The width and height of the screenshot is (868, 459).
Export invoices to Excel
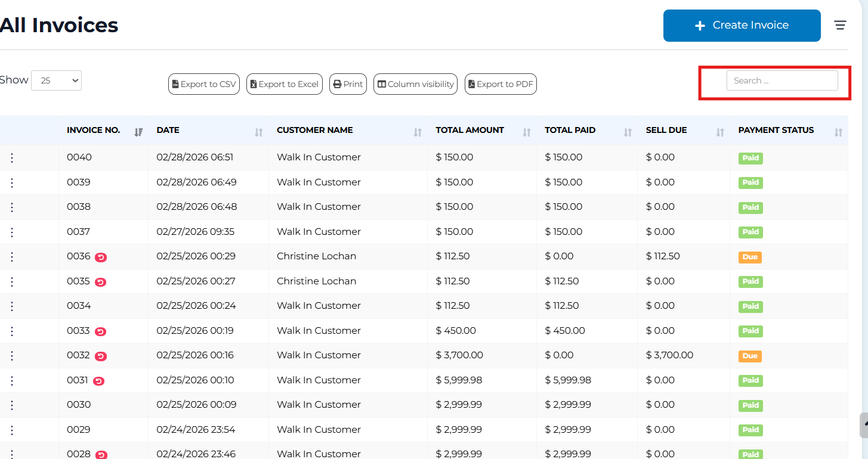284,84
